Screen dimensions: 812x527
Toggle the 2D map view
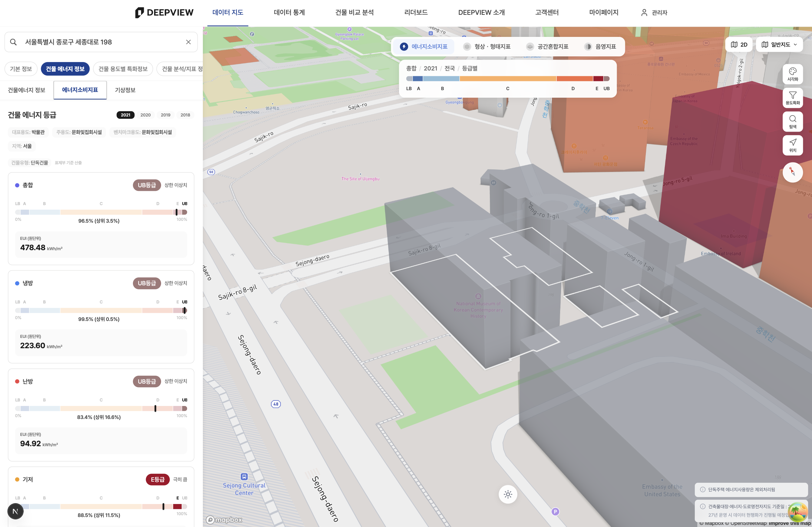[x=739, y=45]
